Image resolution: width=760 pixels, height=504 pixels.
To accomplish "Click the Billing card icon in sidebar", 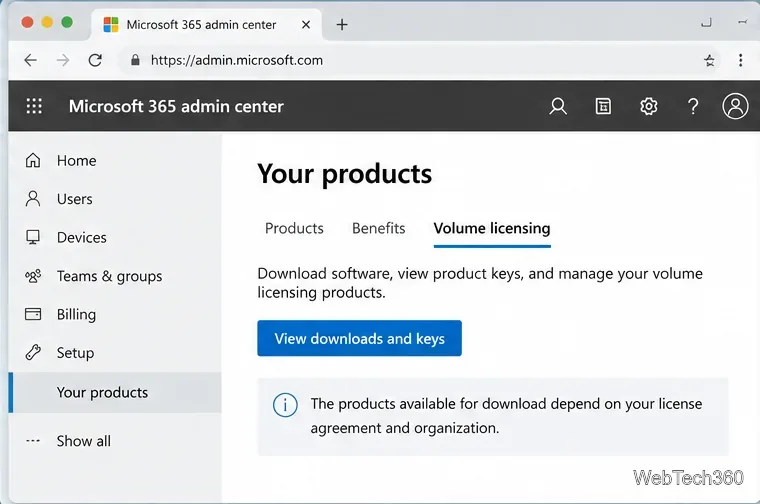I will 33,314.
